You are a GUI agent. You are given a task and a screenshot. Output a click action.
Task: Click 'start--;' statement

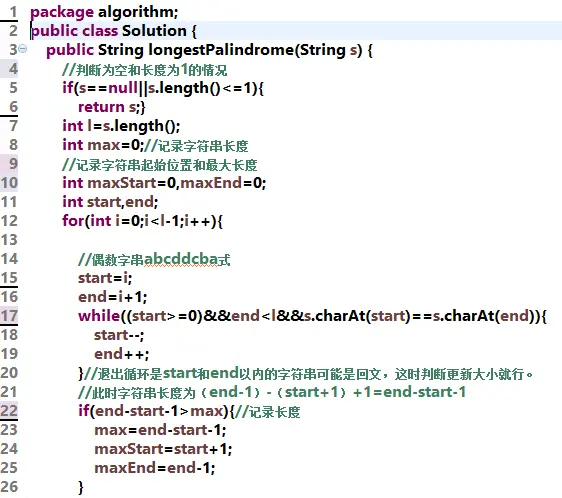[119, 335]
